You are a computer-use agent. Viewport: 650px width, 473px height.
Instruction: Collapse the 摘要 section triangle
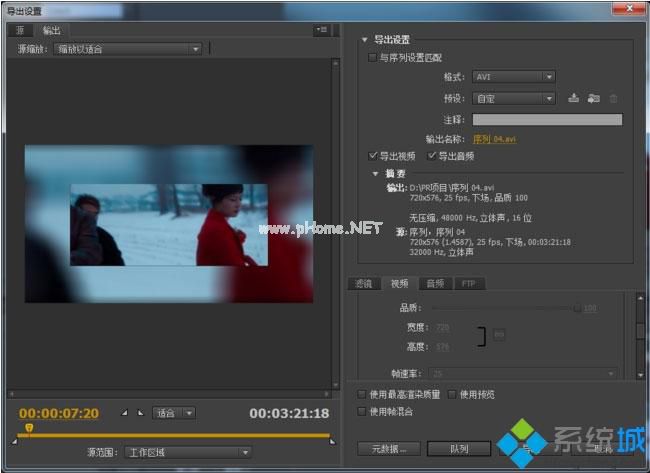pyautogui.click(x=375, y=173)
